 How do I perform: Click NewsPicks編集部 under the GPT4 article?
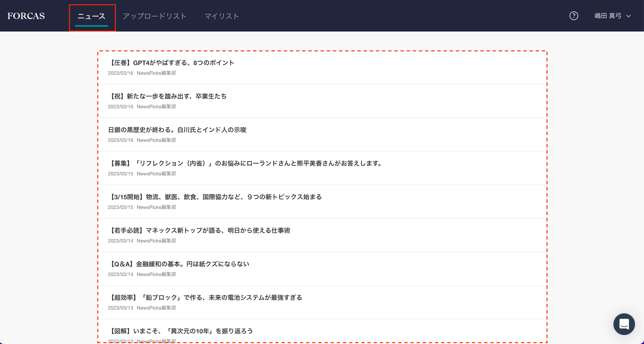pyautogui.click(x=157, y=73)
